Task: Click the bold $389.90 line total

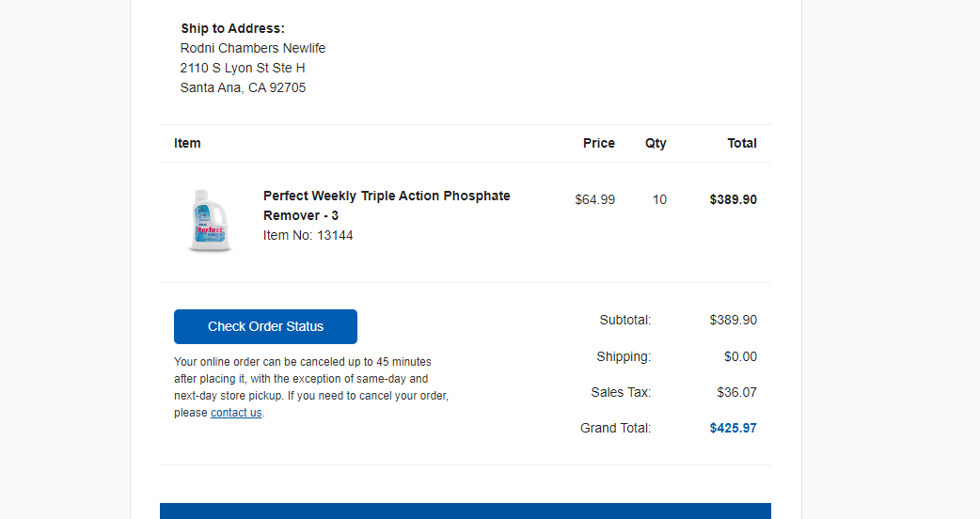Action: click(734, 200)
